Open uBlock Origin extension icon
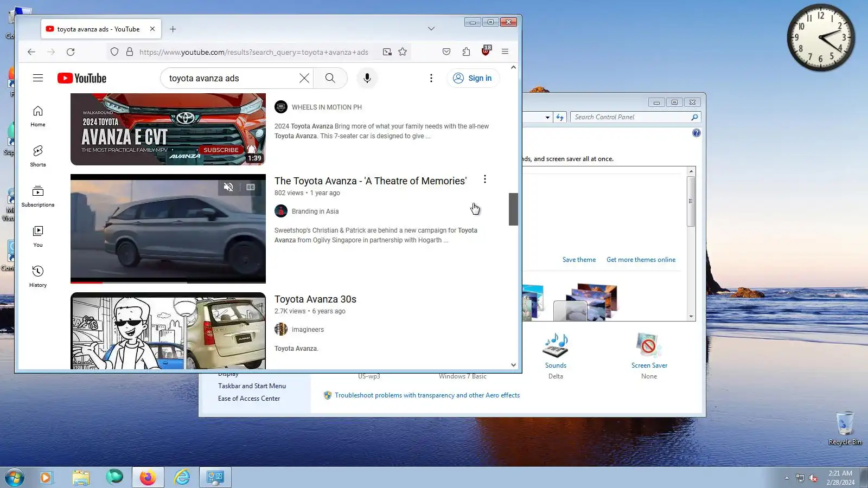 (x=486, y=52)
